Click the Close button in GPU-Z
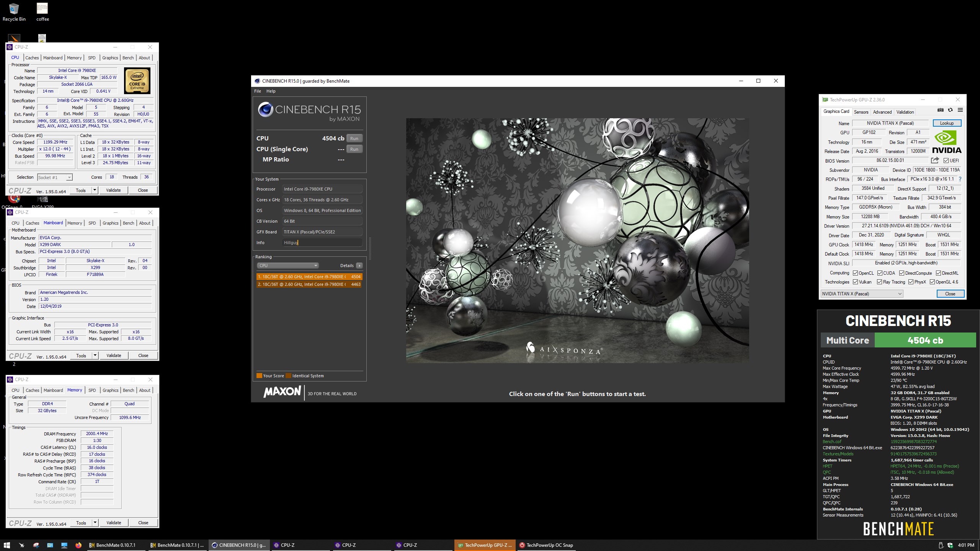980x551 pixels. (x=950, y=294)
